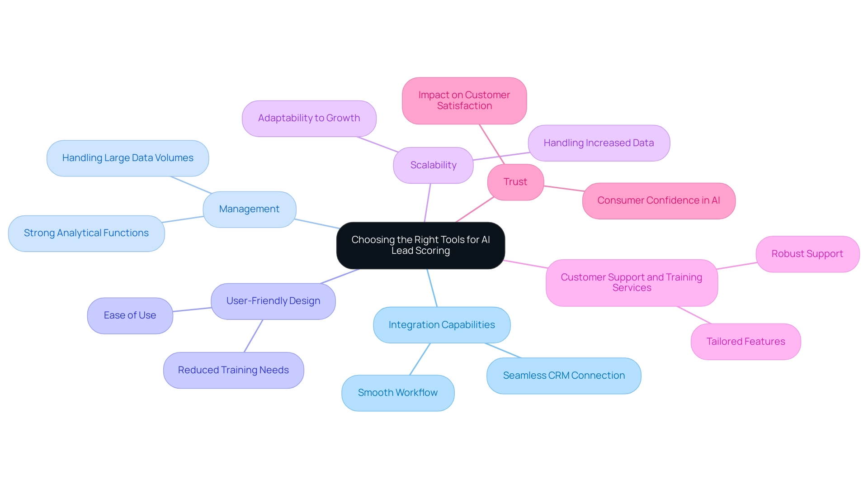Click the Scalability node
Image resolution: width=868 pixels, height=490 pixels.
click(x=434, y=165)
